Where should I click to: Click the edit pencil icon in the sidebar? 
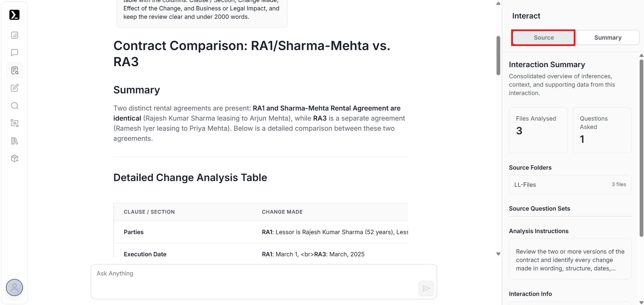[14, 88]
